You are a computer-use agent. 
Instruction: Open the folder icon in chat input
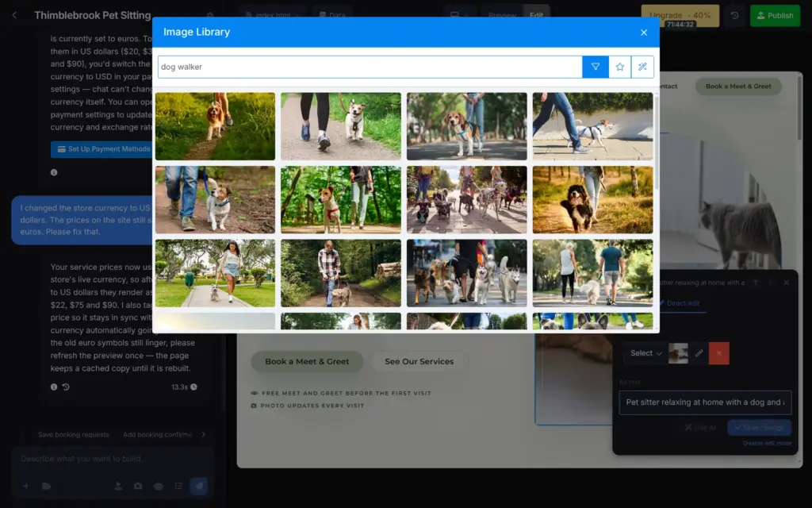click(x=46, y=487)
